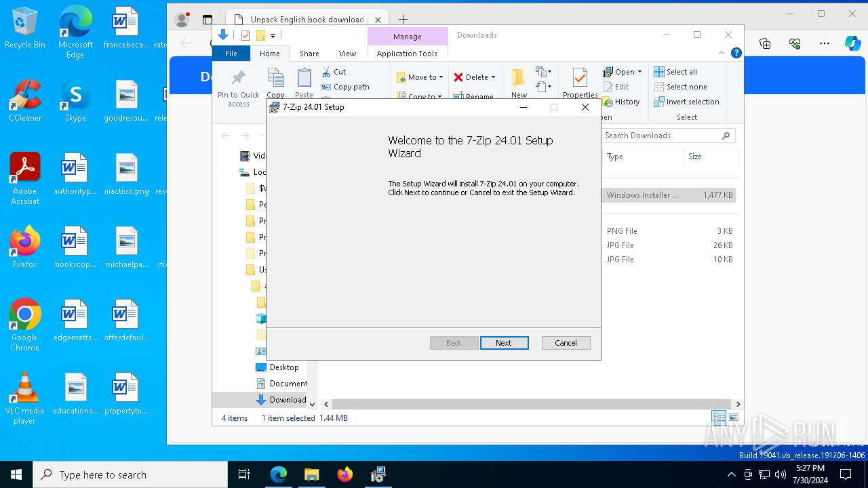868x488 pixels.
Task: Switch to the Share ribbon tab
Action: pos(309,54)
